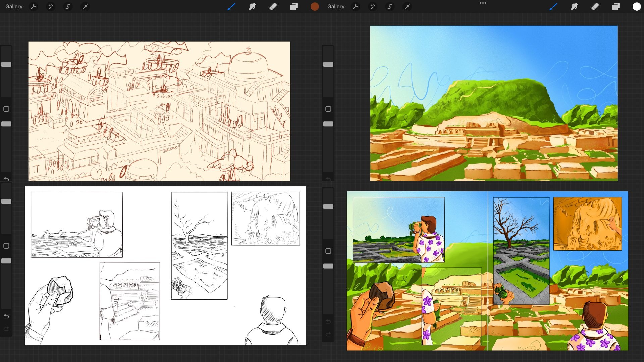Choose the Smudge tool in left toolbar
The height and width of the screenshot is (362, 644).
click(252, 7)
